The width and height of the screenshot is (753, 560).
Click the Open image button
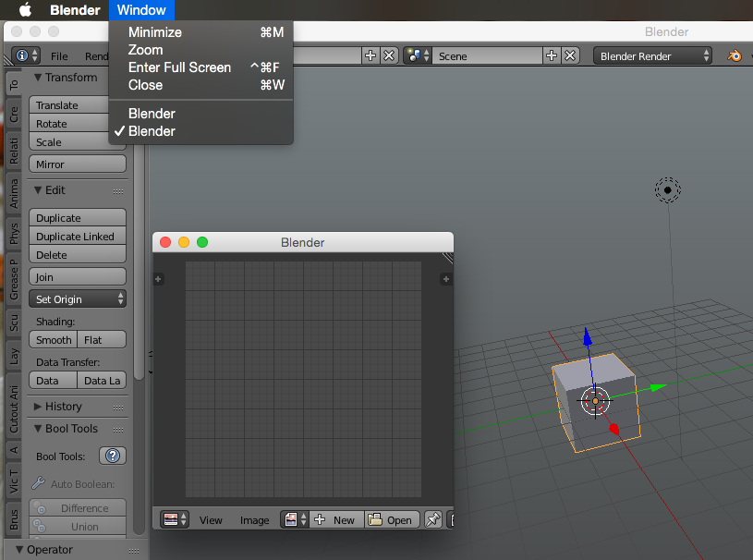tap(392, 519)
